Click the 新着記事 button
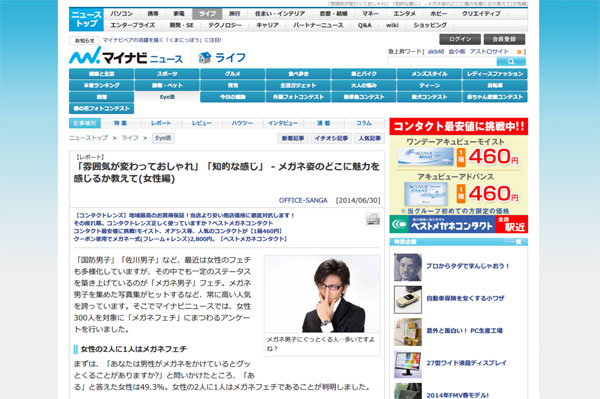The image size is (600, 399). click(x=293, y=138)
